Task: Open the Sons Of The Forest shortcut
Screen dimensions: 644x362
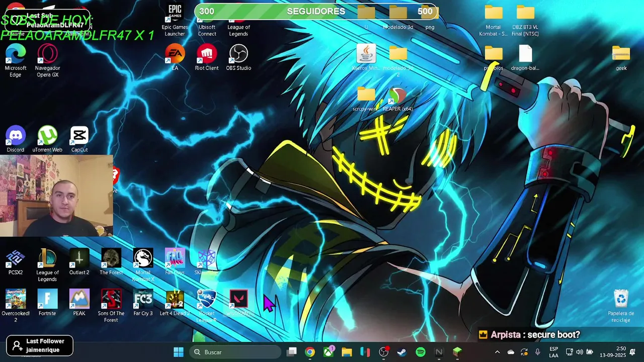Action: click(111, 306)
